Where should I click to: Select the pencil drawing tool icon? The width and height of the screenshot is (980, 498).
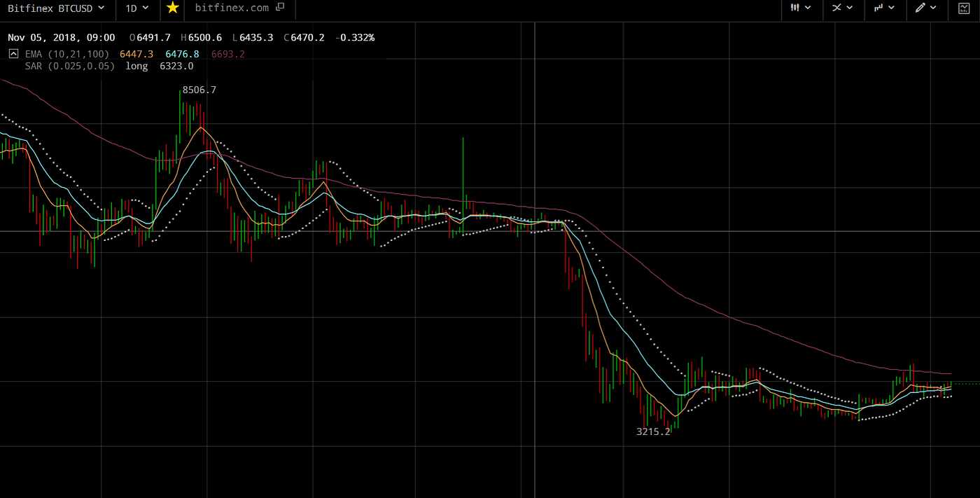pos(920,8)
